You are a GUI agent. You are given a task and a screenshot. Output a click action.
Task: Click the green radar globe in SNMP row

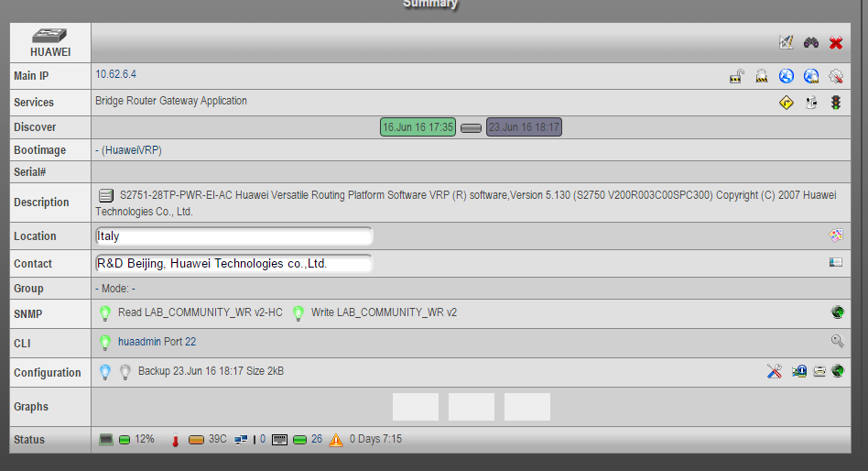pyautogui.click(x=838, y=312)
